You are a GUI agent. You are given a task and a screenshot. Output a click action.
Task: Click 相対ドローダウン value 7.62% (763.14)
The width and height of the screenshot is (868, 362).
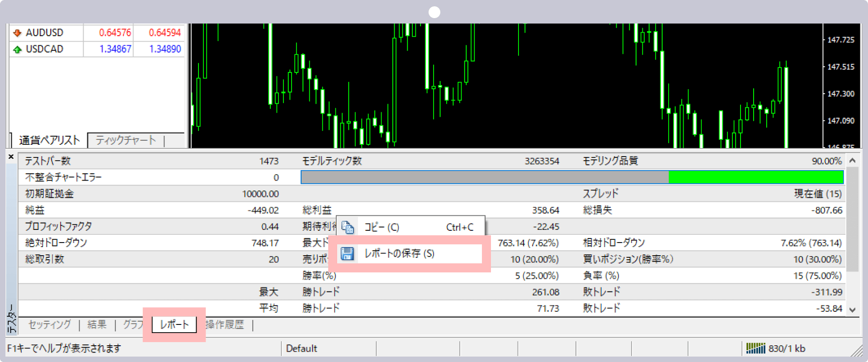click(x=811, y=243)
